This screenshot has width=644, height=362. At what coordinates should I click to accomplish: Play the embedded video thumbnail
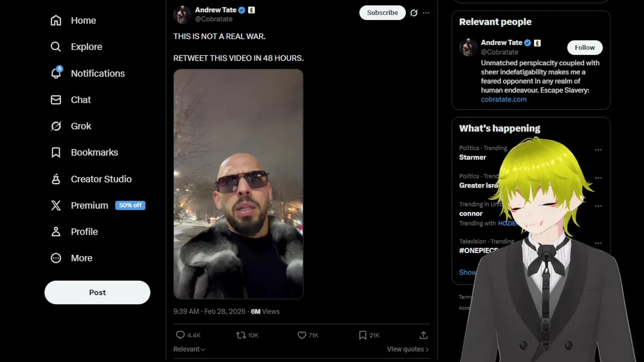click(238, 184)
